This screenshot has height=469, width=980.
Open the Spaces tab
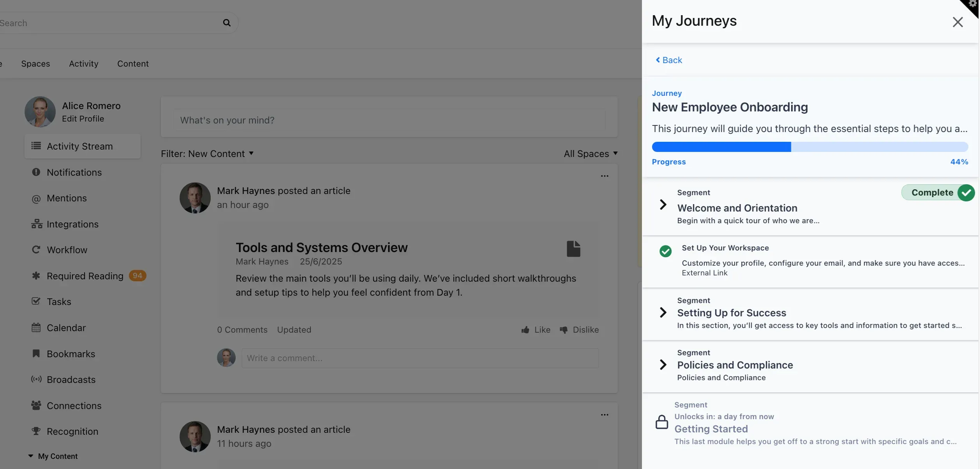[x=35, y=63]
